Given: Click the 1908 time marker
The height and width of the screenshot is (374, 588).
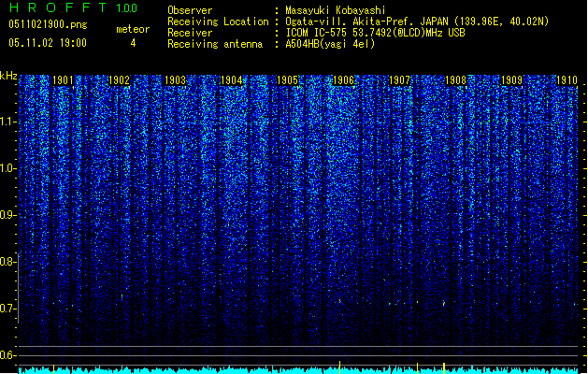Looking at the screenshot, I should coord(455,80).
